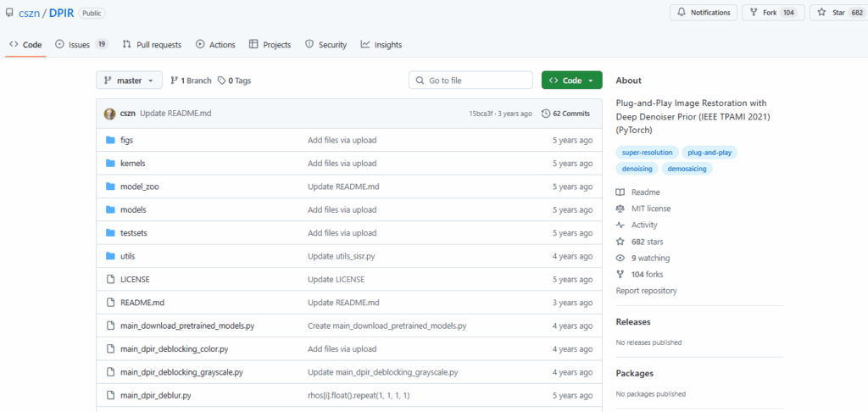Select the plug-and-play topic tag
Image resolution: width=868 pixels, height=412 pixels.
point(709,153)
